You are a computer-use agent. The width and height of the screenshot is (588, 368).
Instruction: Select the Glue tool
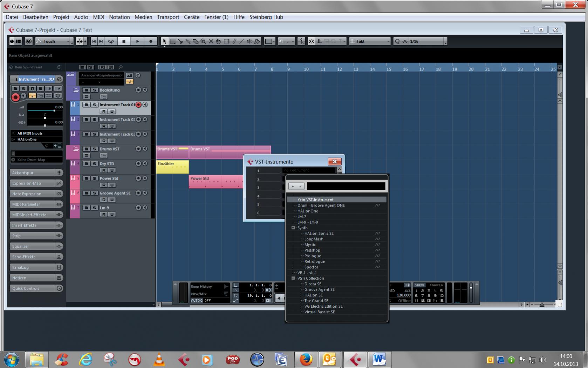(188, 41)
